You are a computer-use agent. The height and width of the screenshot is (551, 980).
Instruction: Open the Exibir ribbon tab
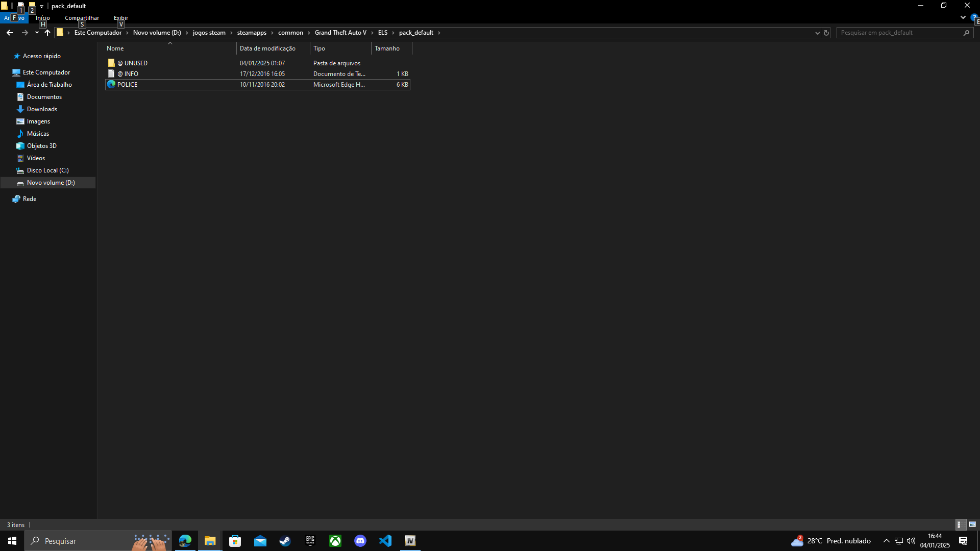121,18
